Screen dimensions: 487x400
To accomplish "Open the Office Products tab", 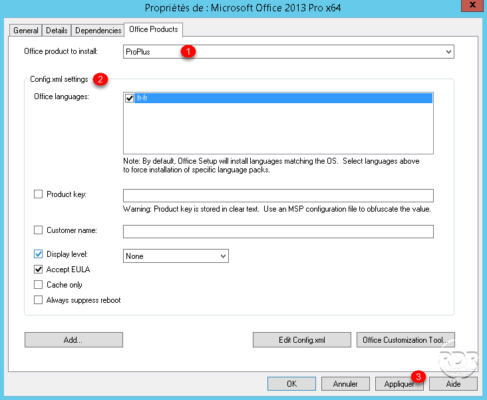I will [x=153, y=29].
